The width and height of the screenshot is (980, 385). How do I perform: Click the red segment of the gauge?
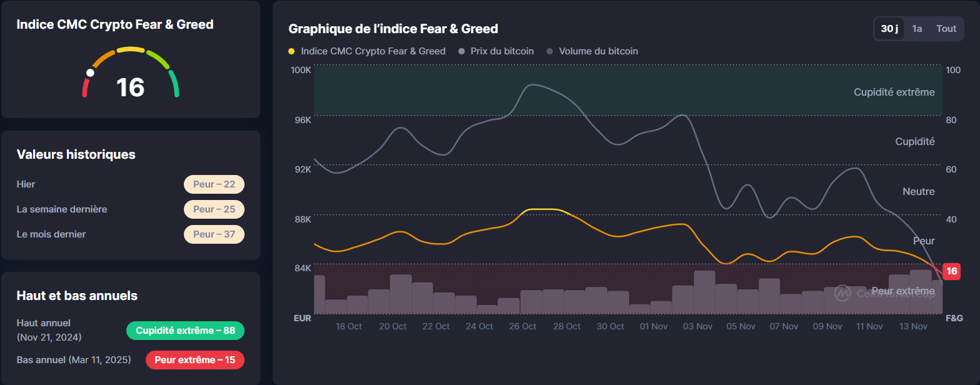click(x=85, y=88)
